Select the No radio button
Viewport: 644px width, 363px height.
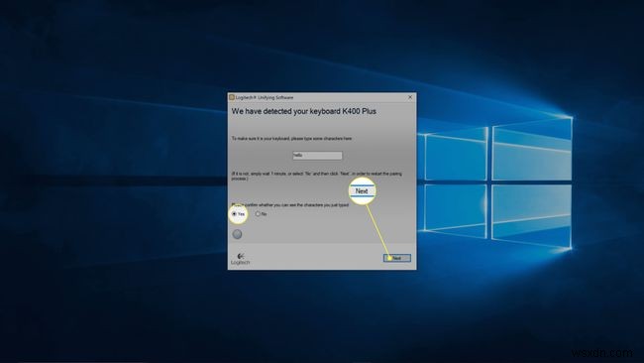pyautogui.click(x=258, y=214)
